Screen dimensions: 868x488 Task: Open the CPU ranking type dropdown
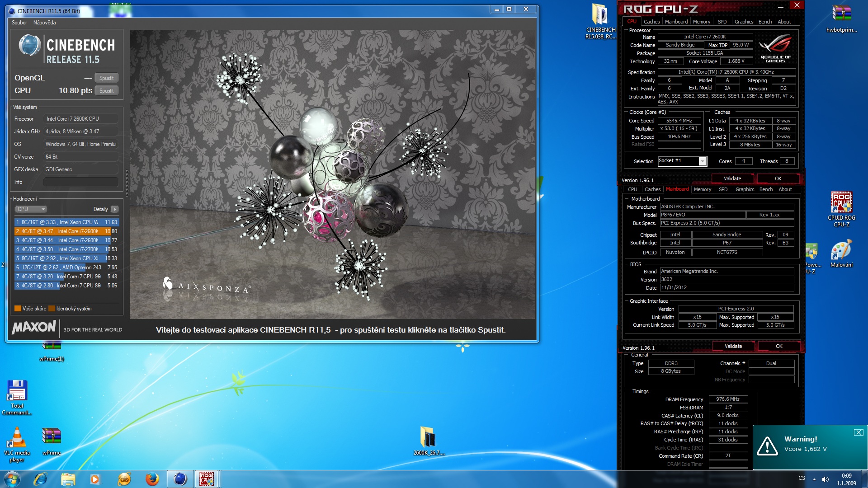[x=31, y=209]
